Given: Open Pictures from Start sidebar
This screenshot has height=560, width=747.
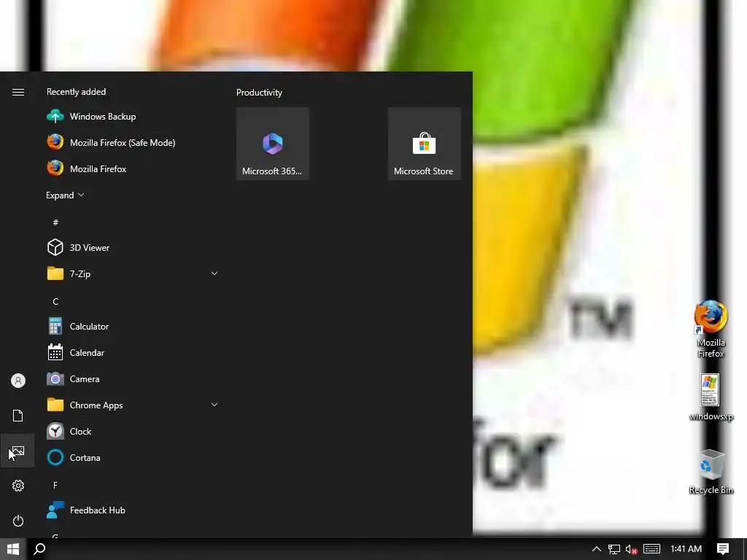Looking at the screenshot, I should coord(18,451).
